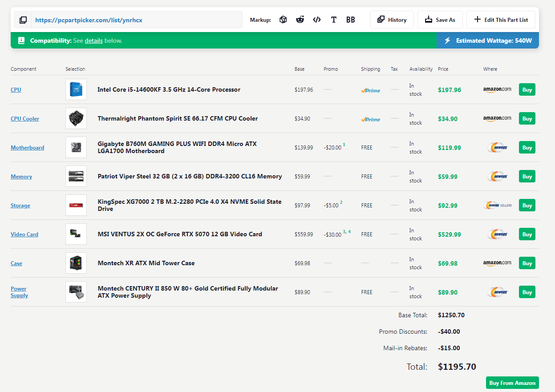This screenshot has width=555, height=392.
Task: Buy the Gigabyte B760M motherboard
Action: 527,147
